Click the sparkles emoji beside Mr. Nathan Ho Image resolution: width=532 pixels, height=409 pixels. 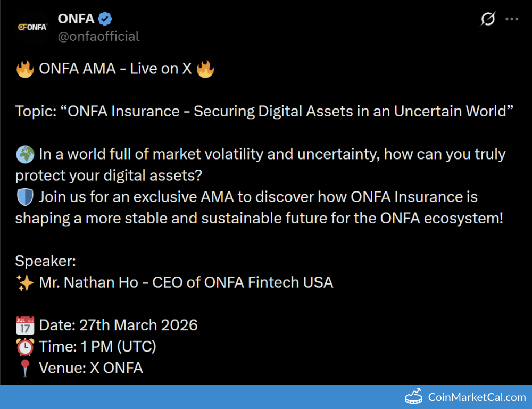coord(25,282)
